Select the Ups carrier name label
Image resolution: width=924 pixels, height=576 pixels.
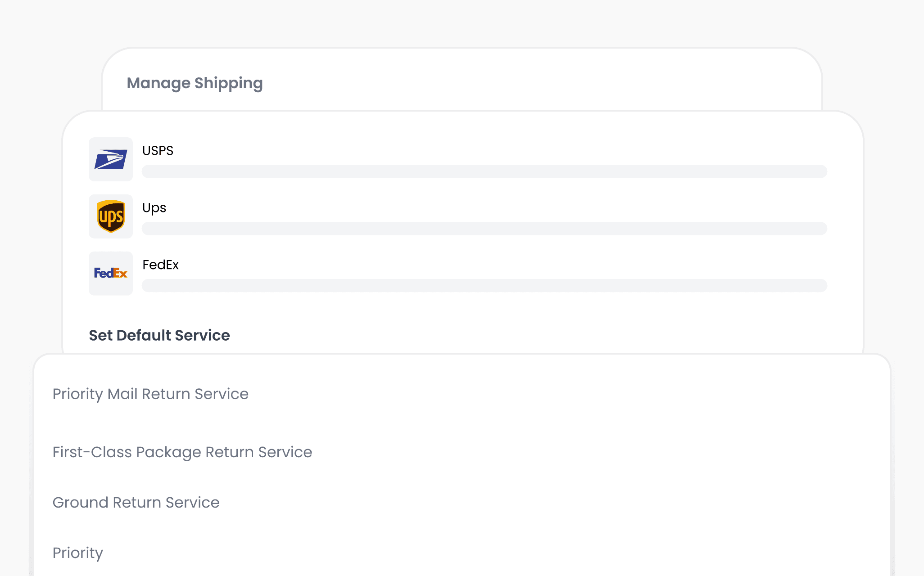154,208
